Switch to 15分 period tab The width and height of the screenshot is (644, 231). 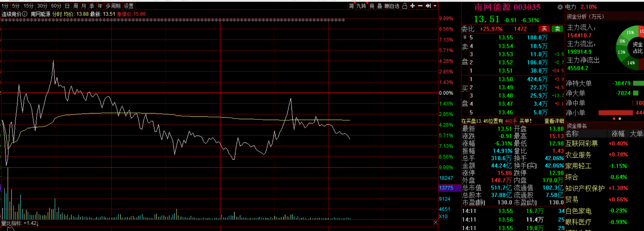click(28, 6)
